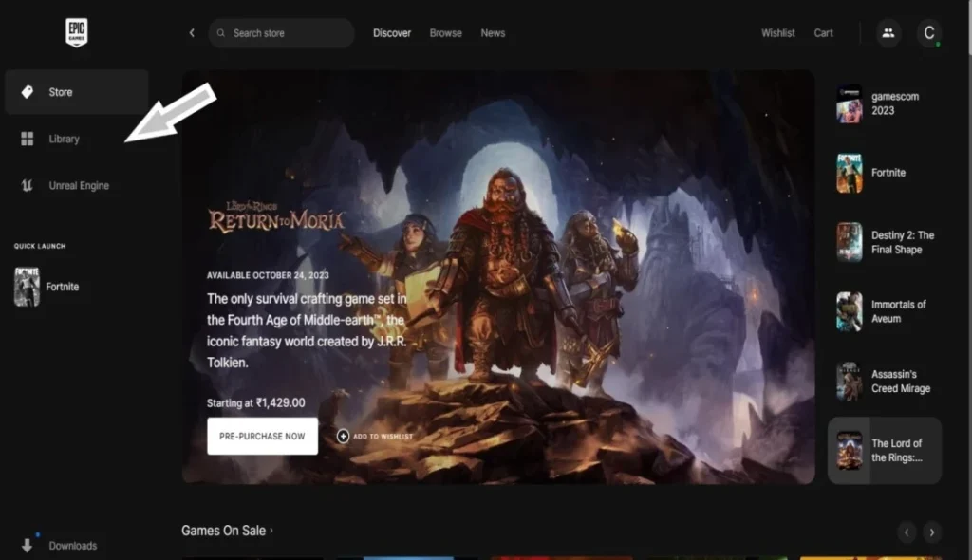
Task: Show previous Games On Sale items
Action: [907, 532]
